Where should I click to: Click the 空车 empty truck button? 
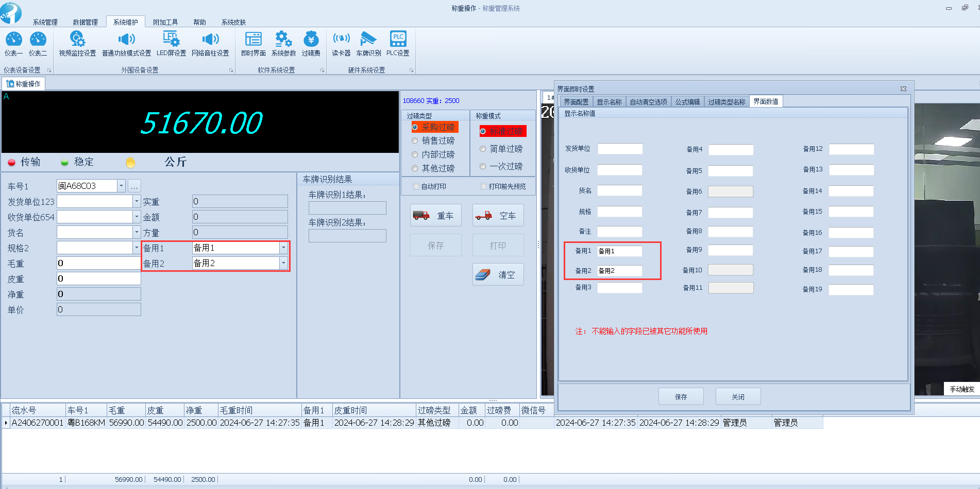[498, 216]
